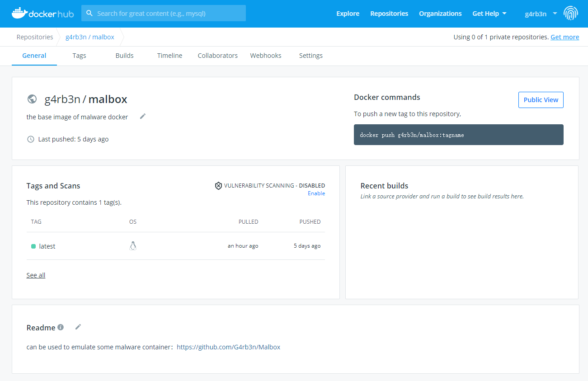Open the Get more private repositories link
Viewport: 588px width, 381px height.
coord(564,37)
